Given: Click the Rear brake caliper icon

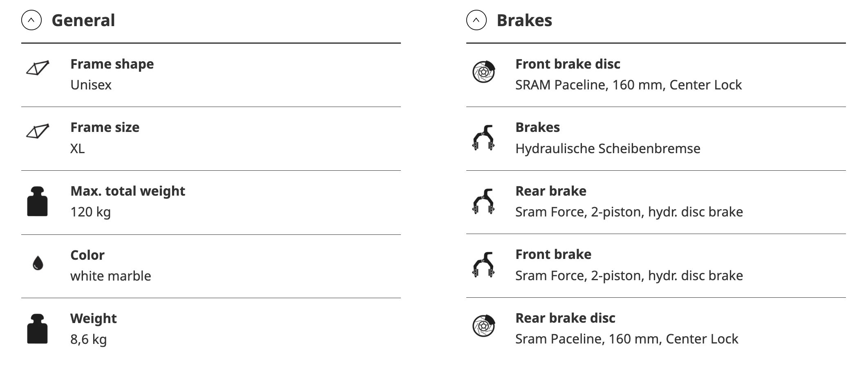Looking at the screenshot, I should tap(483, 201).
